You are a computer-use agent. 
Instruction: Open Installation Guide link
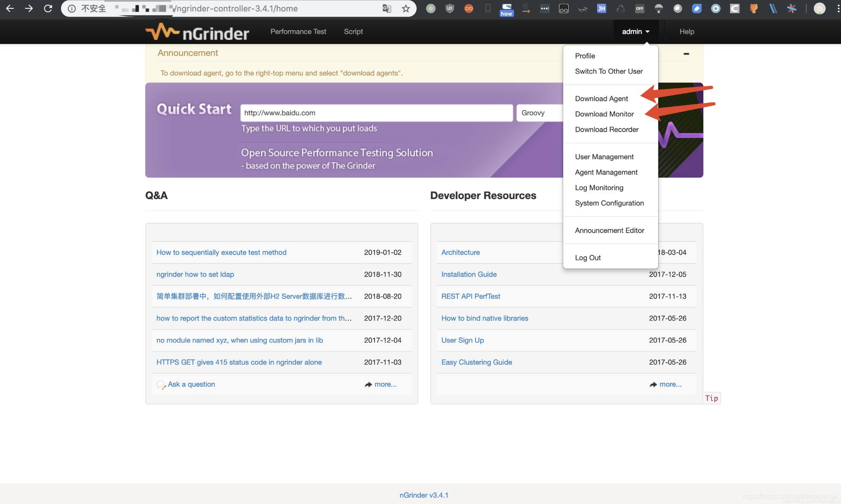coord(469,274)
